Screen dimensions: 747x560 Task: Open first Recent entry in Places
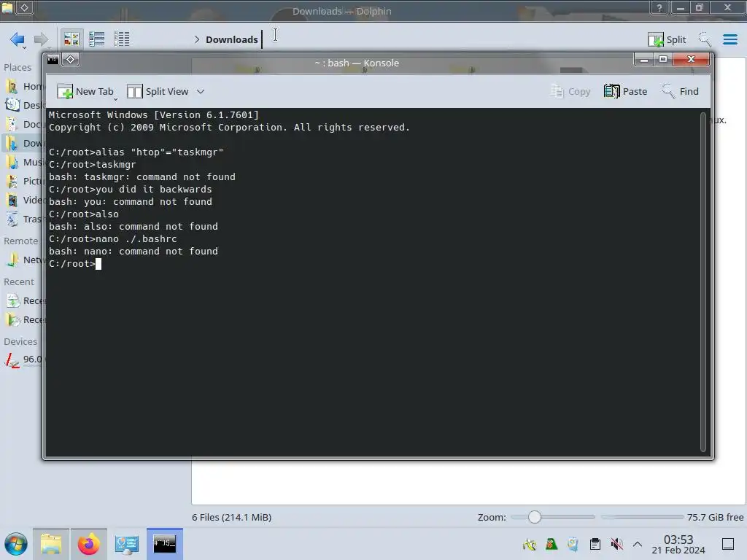24,301
